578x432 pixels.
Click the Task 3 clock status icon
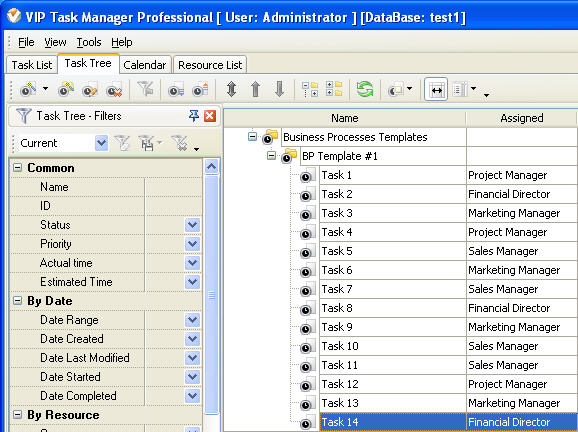coord(307,214)
